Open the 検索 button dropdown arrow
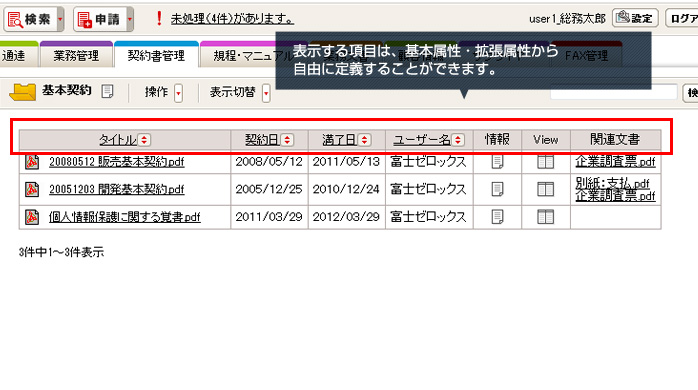 click(x=61, y=19)
